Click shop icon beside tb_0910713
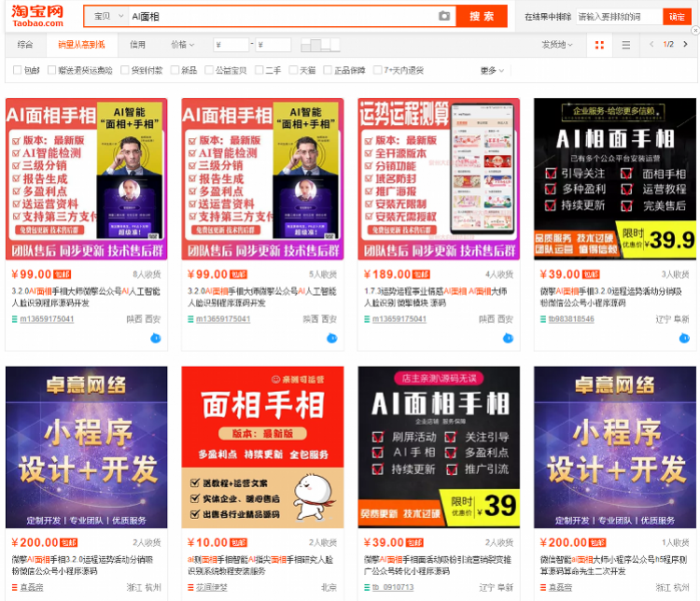This screenshot has height=601, width=700. pyautogui.click(x=367, y=588)
